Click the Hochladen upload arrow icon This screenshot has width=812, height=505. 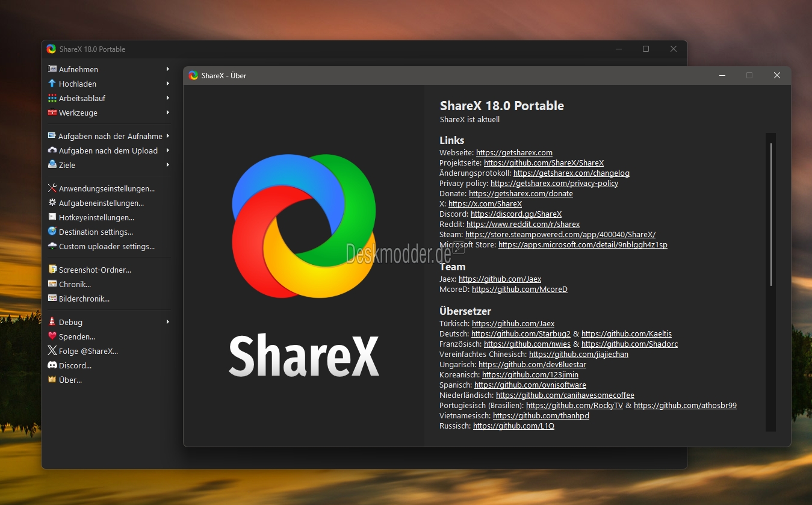tap(52, 84)
